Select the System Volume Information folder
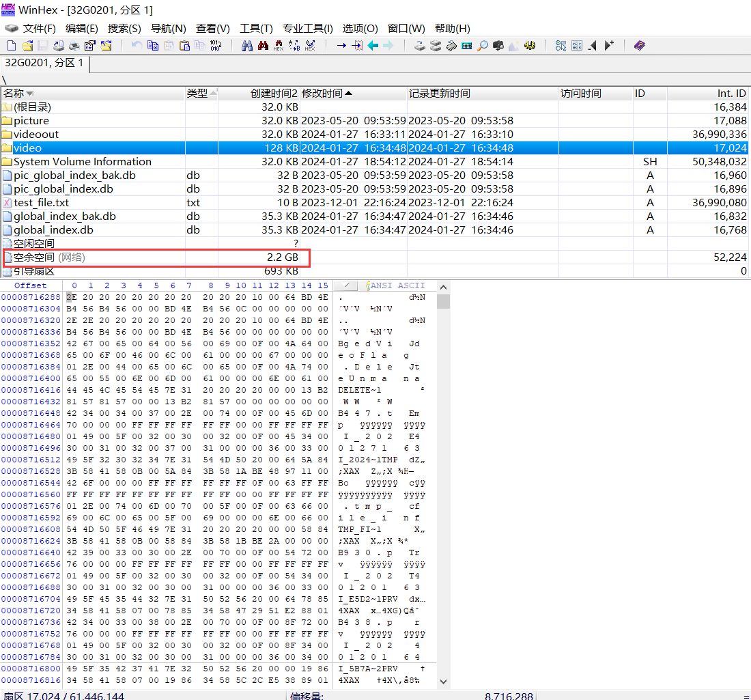Image resolution: width=751 pixels, height=700 pixels. [x=375, y=161]
